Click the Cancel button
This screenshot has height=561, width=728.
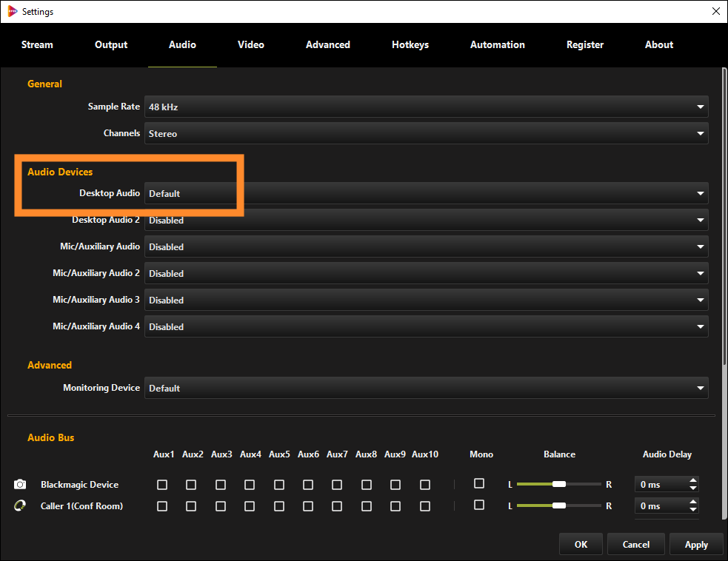635,543
